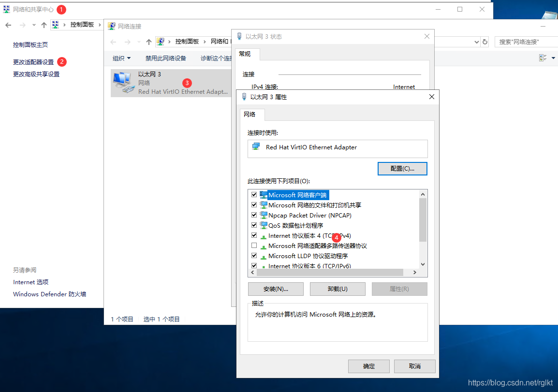Toggle QoS 数据包计划程序 checkbox
Image resolution: width=558 pixels, height=392 pixels.
[254, 225]
